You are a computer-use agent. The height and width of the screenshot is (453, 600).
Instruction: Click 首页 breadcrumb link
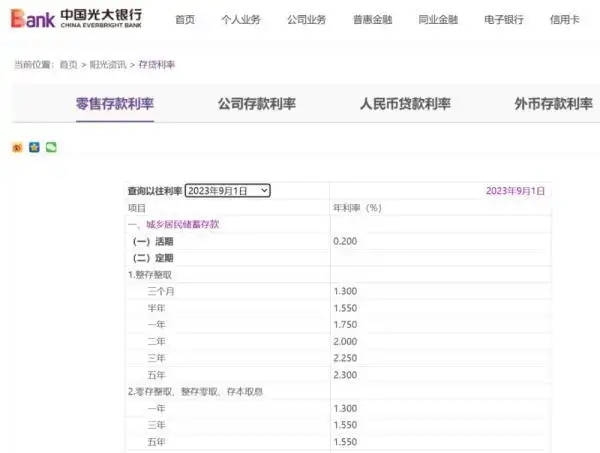click(x=68, y=65)
